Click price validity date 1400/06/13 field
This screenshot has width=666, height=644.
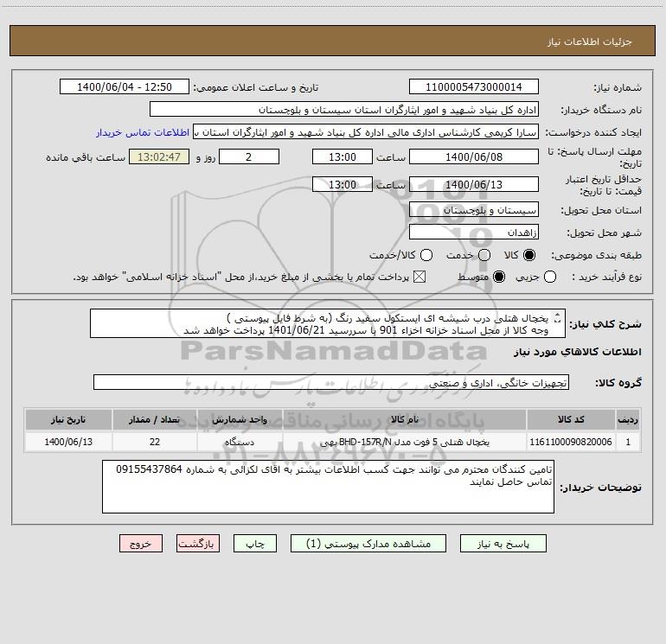474,184
